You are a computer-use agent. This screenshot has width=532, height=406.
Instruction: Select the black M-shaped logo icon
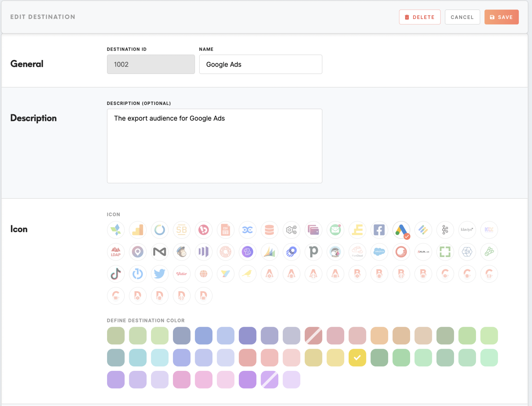coord(160,252)
